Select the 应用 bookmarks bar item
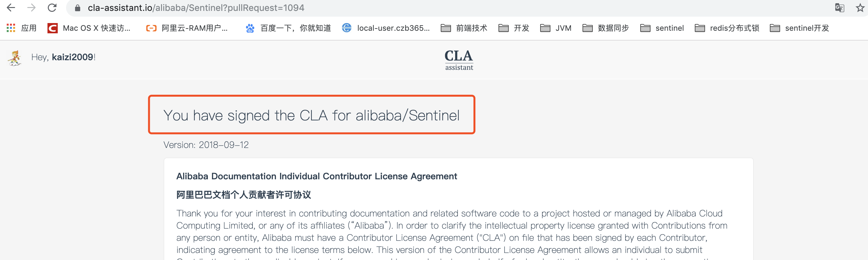 pyautogui.click(x=29, y=28)
